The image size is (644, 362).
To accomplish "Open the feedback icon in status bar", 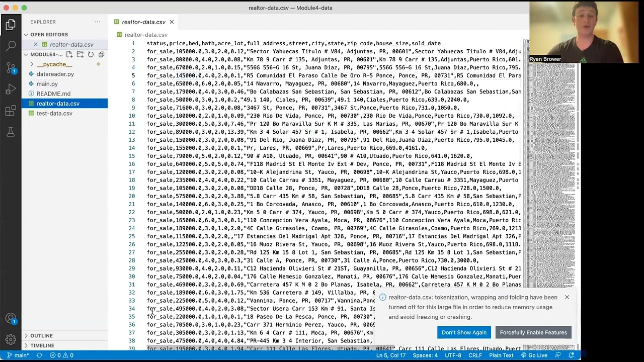I will click(557, 355).
